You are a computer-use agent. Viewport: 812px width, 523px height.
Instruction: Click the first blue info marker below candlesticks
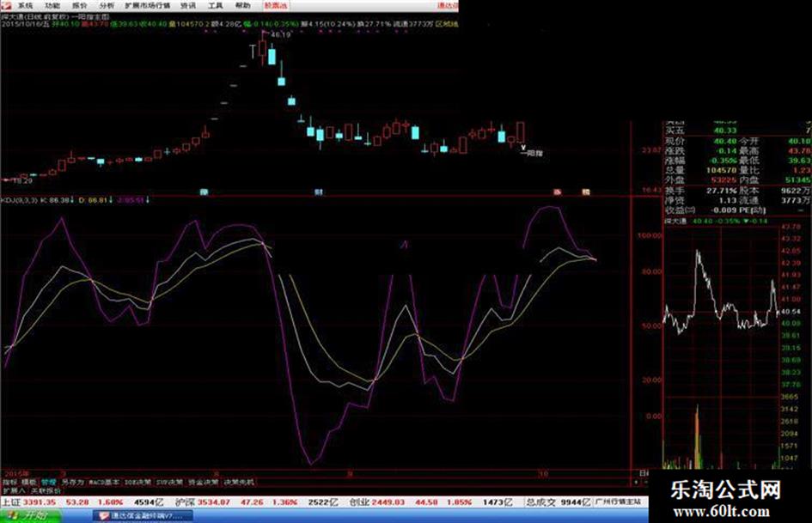(204, 192)
